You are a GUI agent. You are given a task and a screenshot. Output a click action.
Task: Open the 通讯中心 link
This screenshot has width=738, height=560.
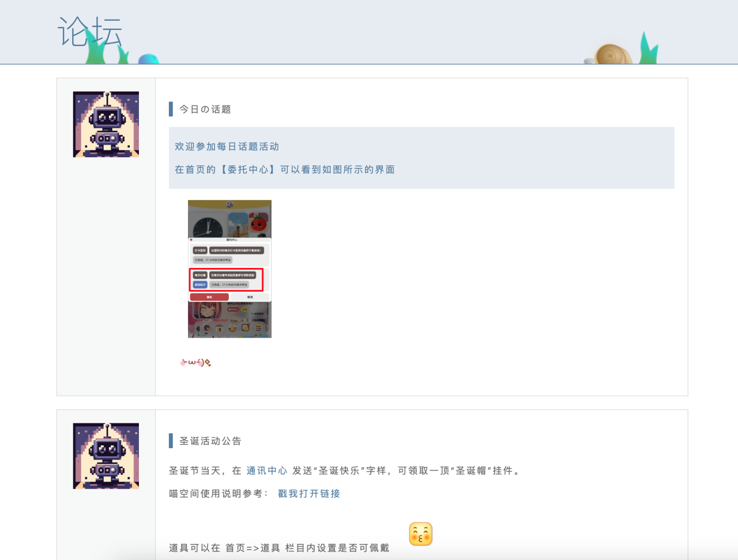(x=266, y=471)
